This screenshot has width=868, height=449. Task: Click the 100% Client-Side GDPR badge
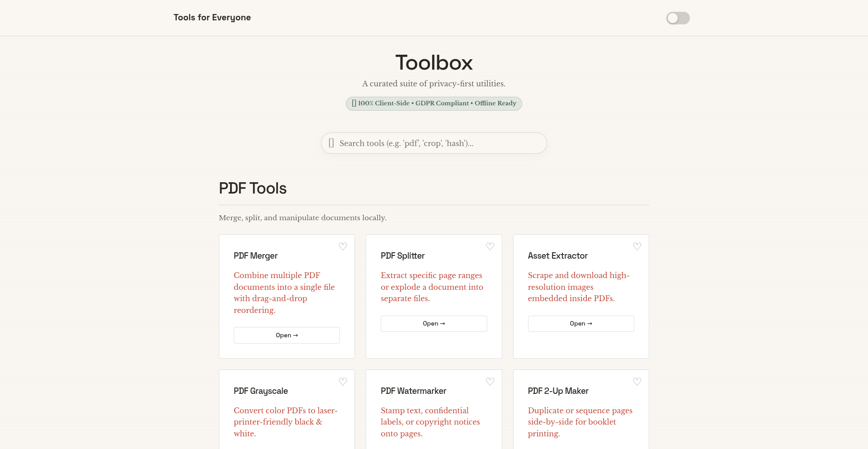(x=434, y=104)
